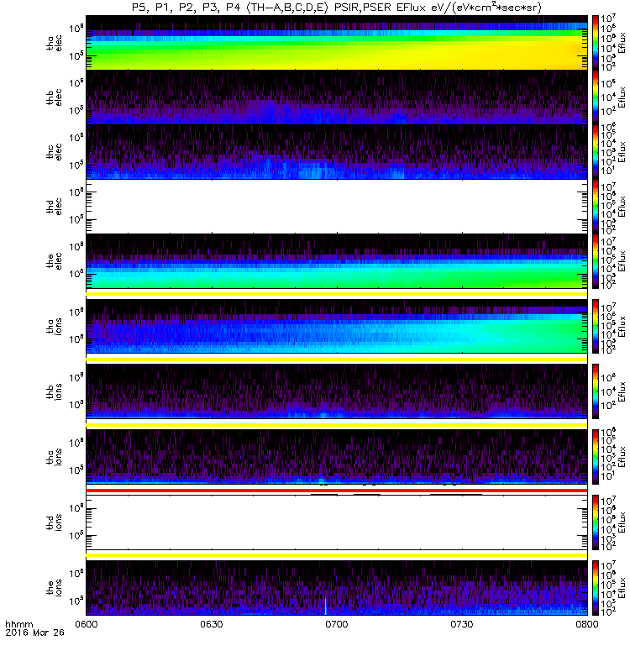This screenshot has height=672, width=630.
Task: Select the "thc ions" axis label
Action: 54,457
